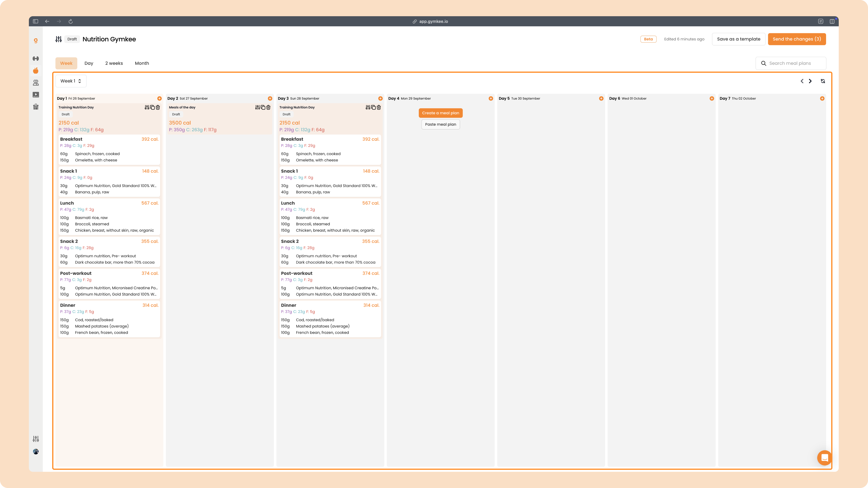This screenshot has width=868, height=488.
Task: Click the plus icon for Day 5
Action: click(601, 98)
